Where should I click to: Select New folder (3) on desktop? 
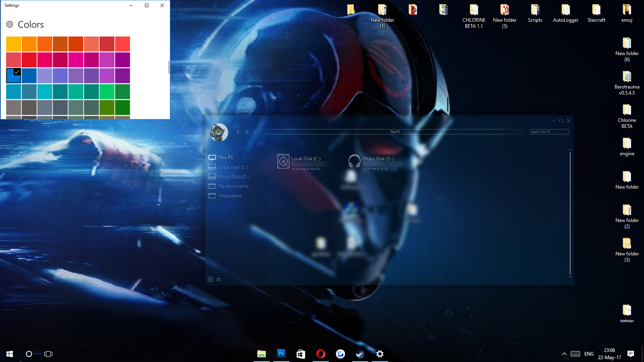pyautogui.click(x=627, y=250)
